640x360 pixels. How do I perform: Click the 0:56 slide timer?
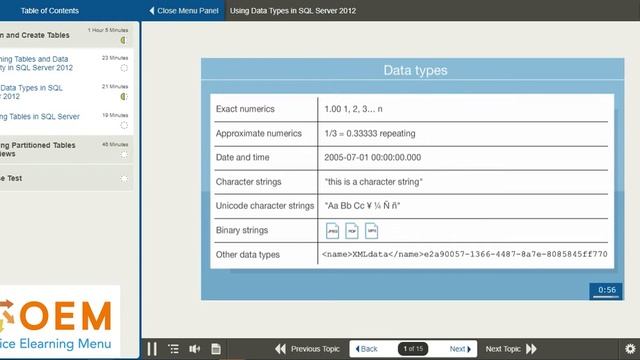coord(606,291)
